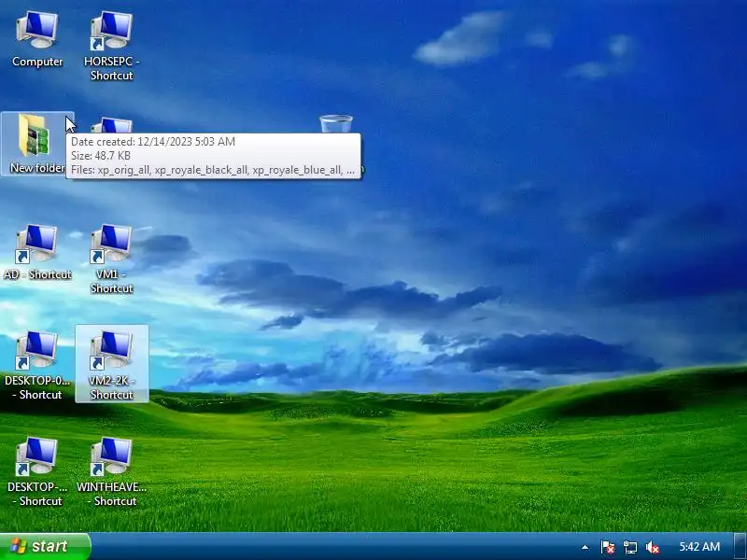Select partially hidden shortcut beside New folder

tap(111, 126)
